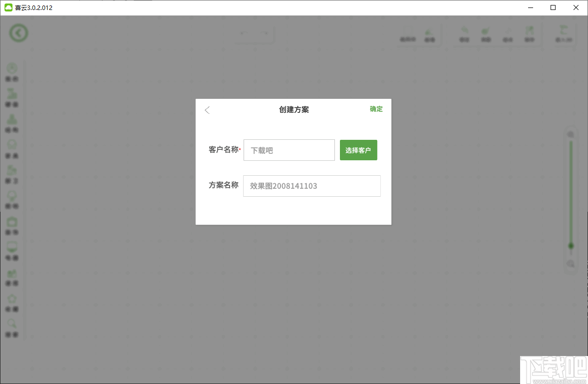The height and width of the screenshot is (384, 588).
Task: Click the 客户名称 input with 下载吧 placeholder
Action: coord(289,150)
